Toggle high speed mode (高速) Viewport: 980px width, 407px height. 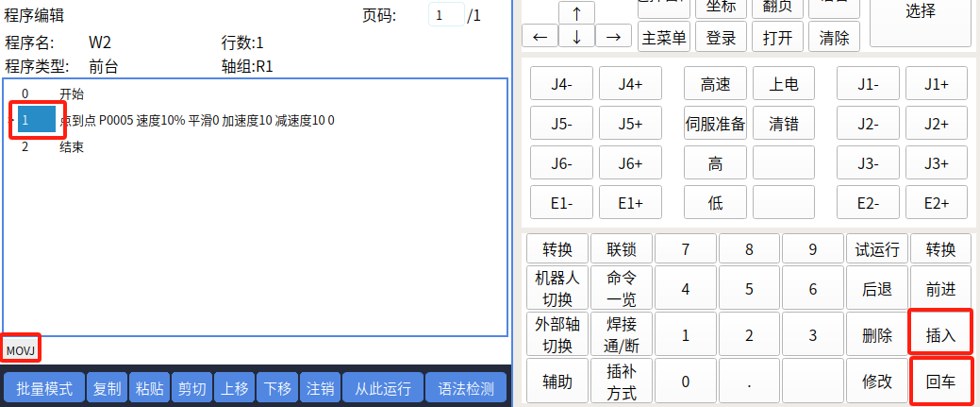(x=715, y=84)
